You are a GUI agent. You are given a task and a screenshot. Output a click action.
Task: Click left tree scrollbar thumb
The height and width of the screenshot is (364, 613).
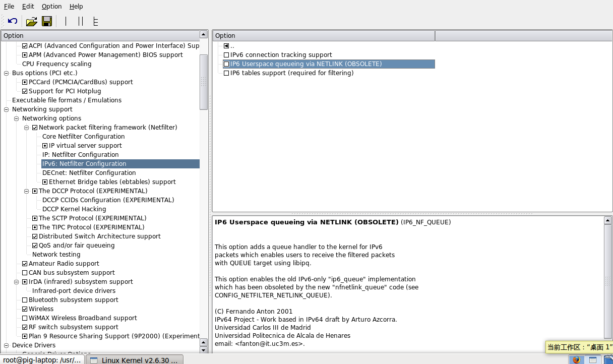(x=204, y=82)
